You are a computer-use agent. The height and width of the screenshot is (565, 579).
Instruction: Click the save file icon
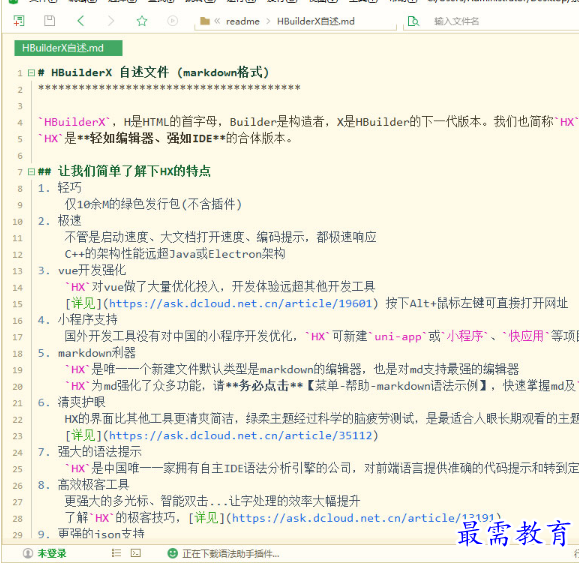tap(49, 21)
